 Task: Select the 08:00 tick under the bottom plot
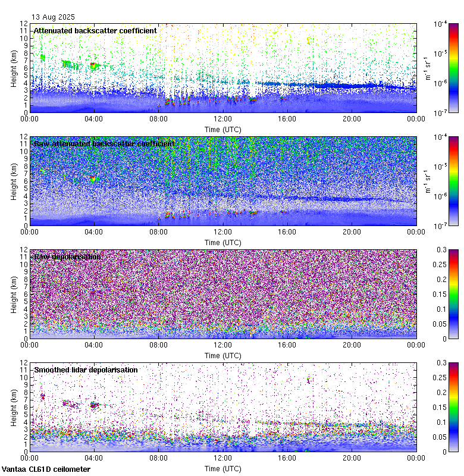(x=158, y=458)
